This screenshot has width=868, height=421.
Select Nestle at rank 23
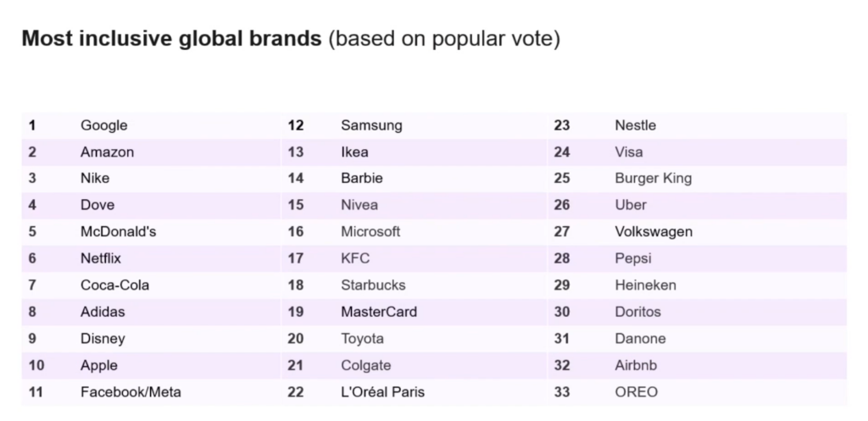(636, 125)
